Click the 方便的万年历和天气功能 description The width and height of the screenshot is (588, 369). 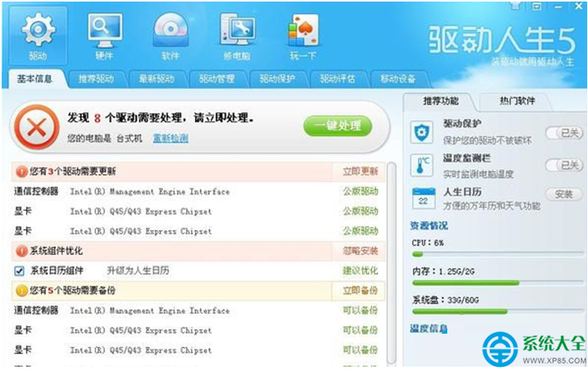[491, 206]
